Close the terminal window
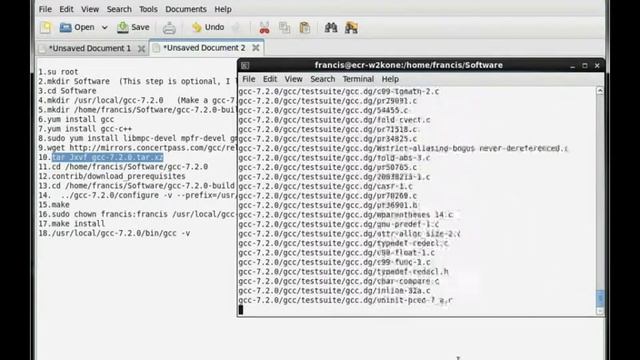Screen dimensions: 640x360 [597, 65]
